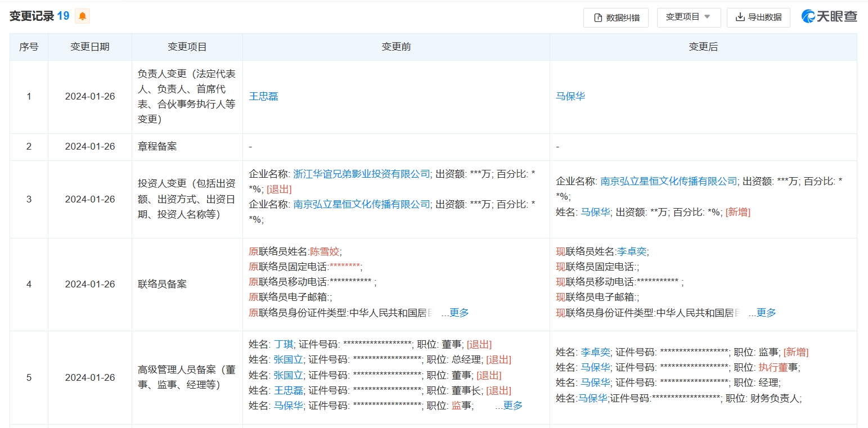Click the 序号 column header
This screenshot has width=868, height=428.
point(29,47)
